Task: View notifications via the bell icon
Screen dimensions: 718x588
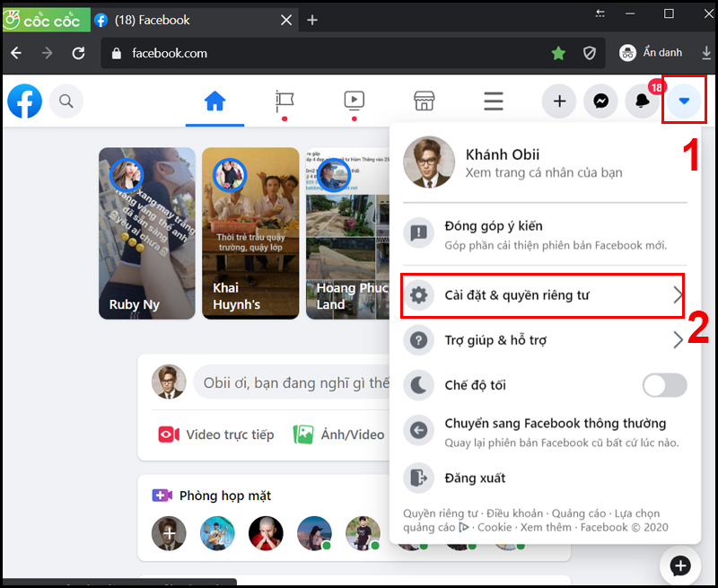Action: (642, 101)
